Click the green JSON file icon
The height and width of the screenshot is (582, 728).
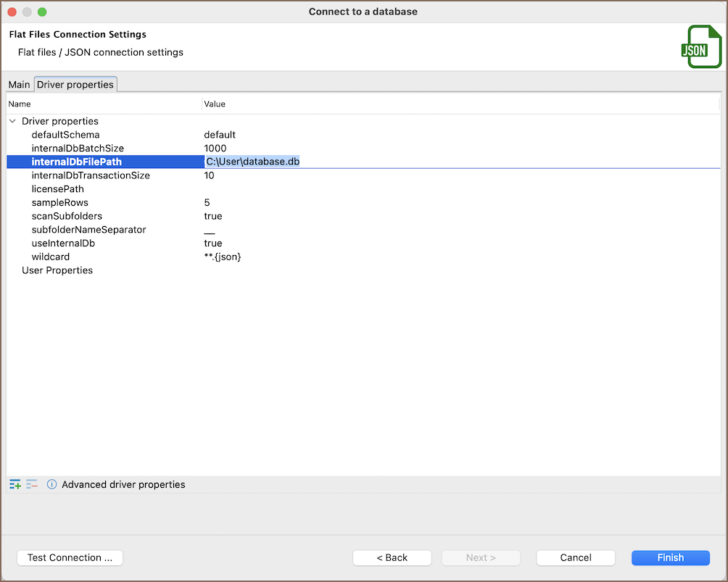point(695,47)
